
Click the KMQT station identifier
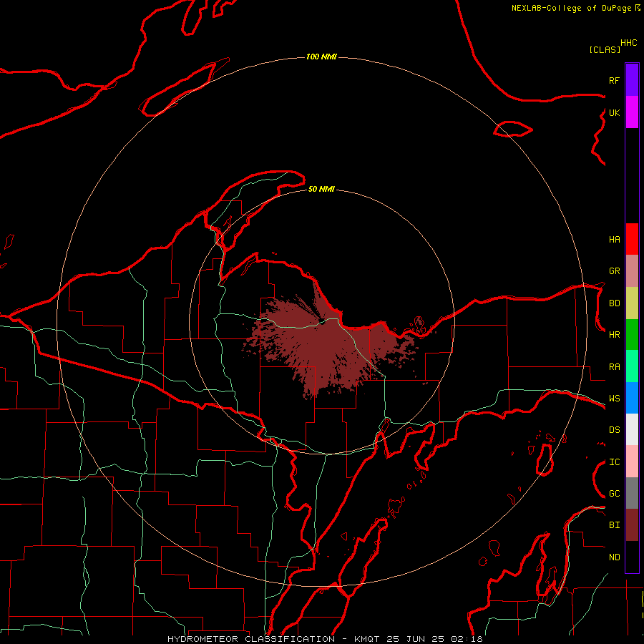click(367, 639)
